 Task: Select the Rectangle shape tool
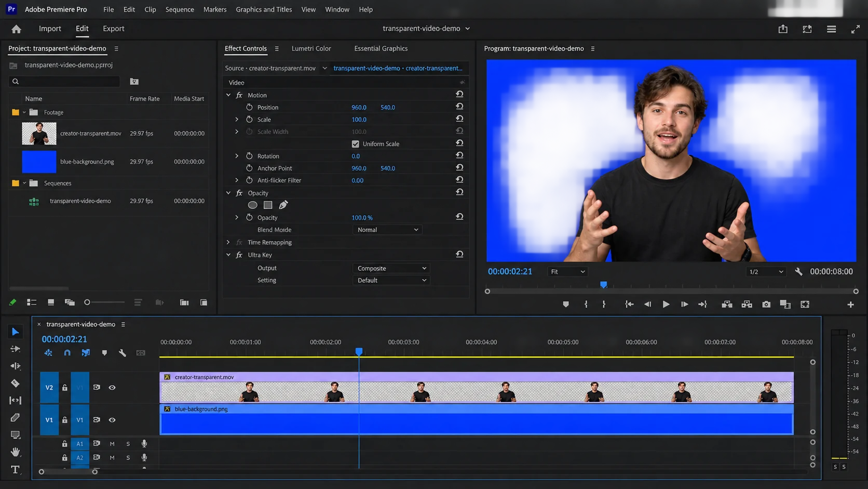[16, 434]
